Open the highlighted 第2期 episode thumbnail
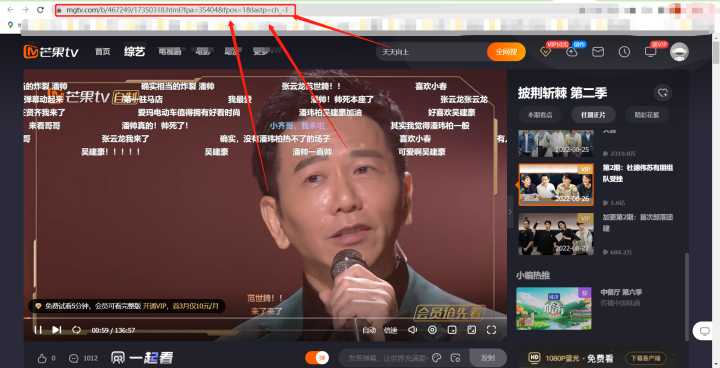Screen dimensions: 720x368 pos(556,184)
